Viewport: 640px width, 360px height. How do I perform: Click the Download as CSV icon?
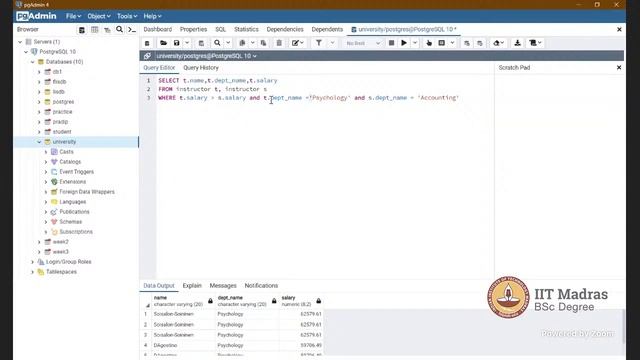point(517,43)
